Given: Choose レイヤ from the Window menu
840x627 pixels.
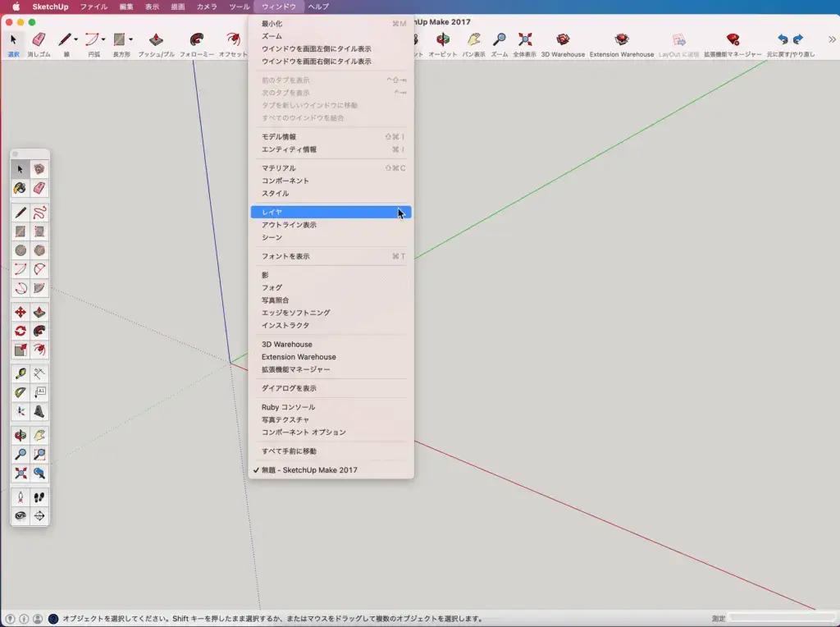Looking at the screenshot, I should point(331,213).
